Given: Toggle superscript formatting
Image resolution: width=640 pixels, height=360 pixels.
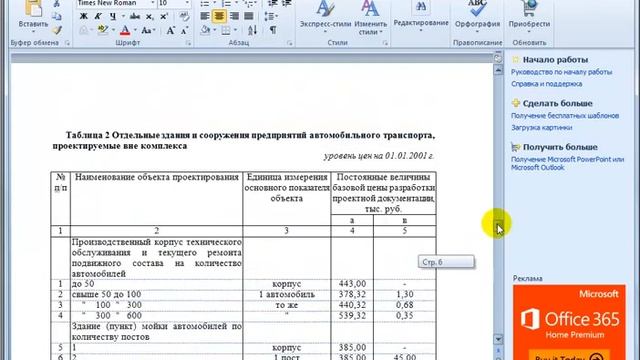Looking at the screenshot, I should 164,16.
